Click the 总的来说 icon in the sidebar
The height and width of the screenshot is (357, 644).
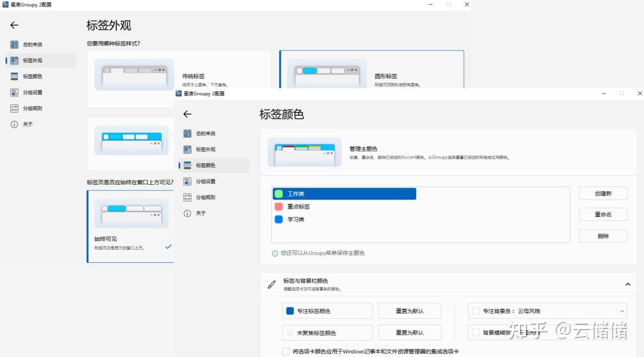click(13, 44)
